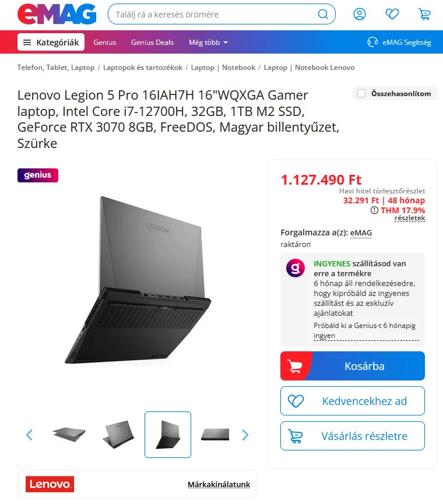Click the eMAG logo
Viewport: 443px width, 504px height.
pyautogui.click(x=57, y=14)
